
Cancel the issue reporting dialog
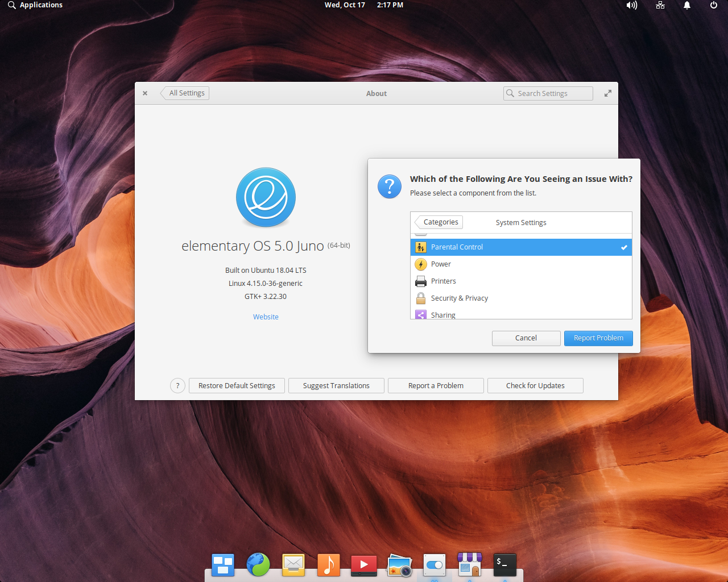tap(526, 338)
